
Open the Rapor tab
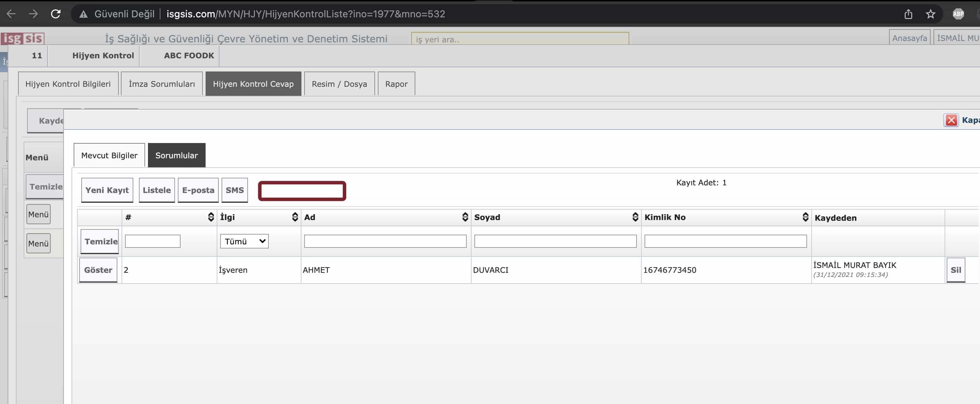click(396, 84)
